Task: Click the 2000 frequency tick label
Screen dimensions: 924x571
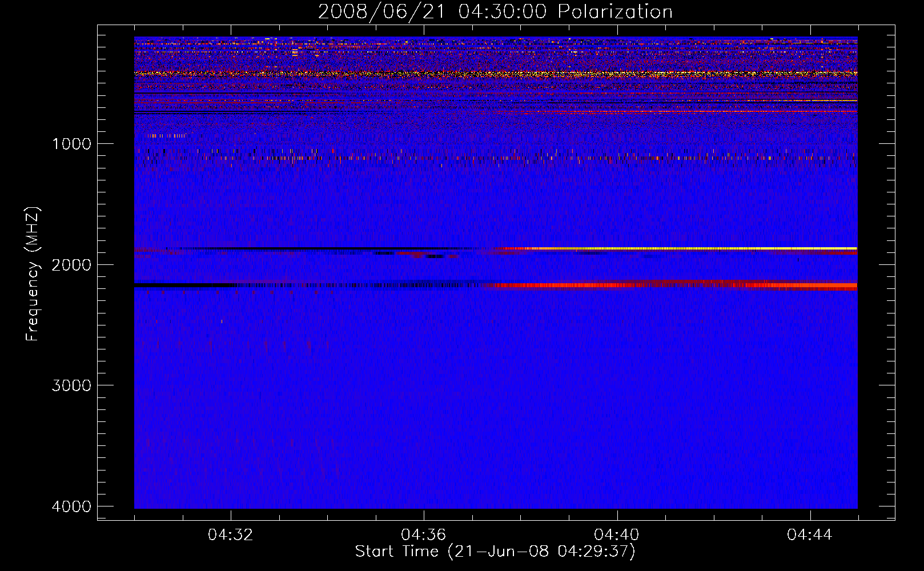Action: (71, 264)
